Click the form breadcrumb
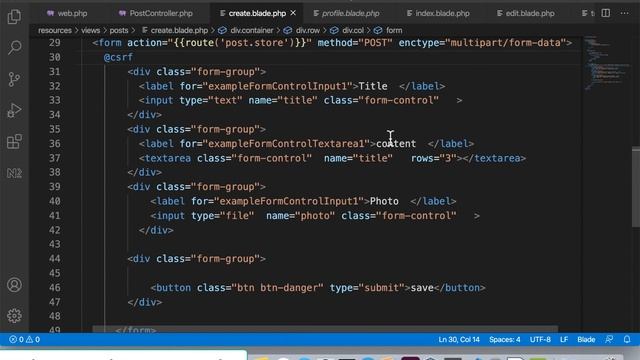The image size is (640, 360). click(x=388, y=30)
